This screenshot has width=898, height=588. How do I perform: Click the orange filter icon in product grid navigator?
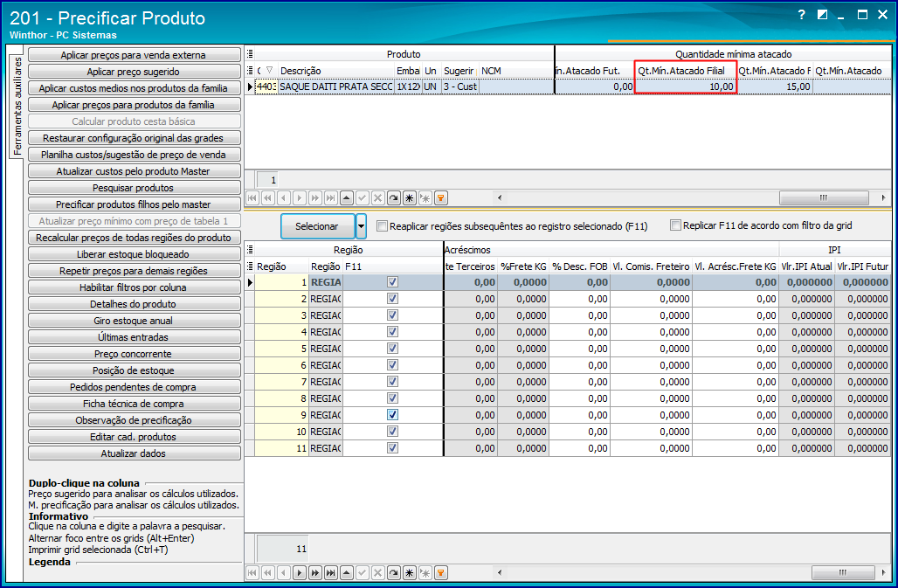coord(440,198)
